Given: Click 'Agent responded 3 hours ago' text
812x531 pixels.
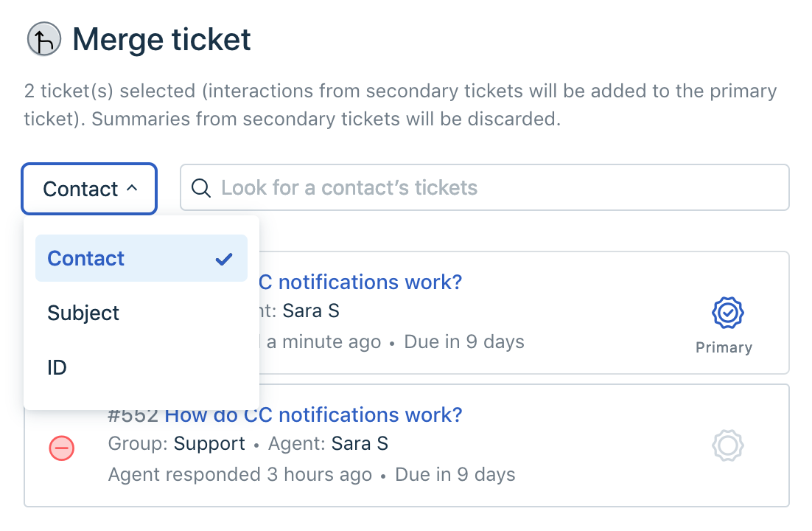Looking at the screenshot, I should coord(239,474).
